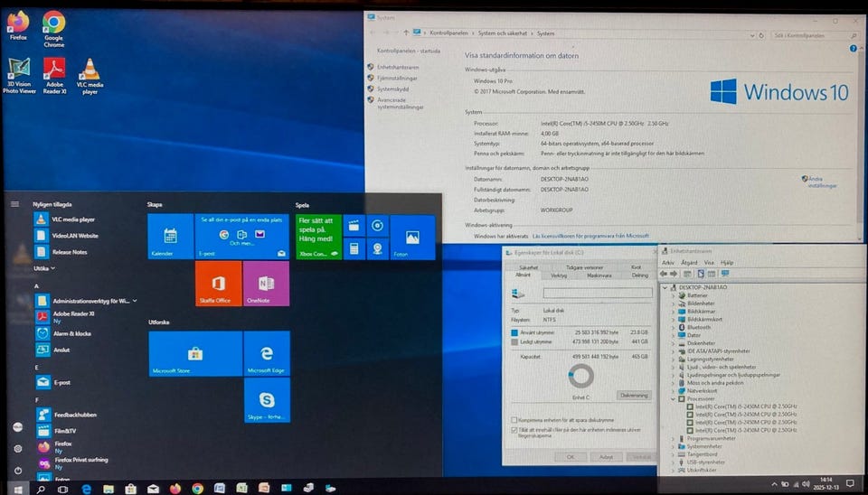868x495 pixels.
Task: Collapse the Processorer tree node
Action: pyautogui.click(x=674, y=397)
